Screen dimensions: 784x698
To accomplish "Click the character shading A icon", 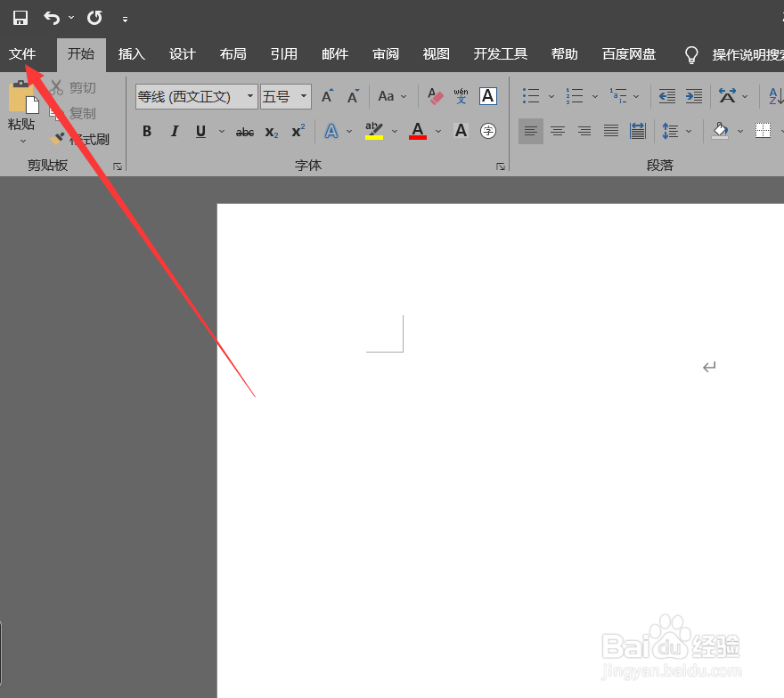I will pyautogui.click(x=461, y=131).
